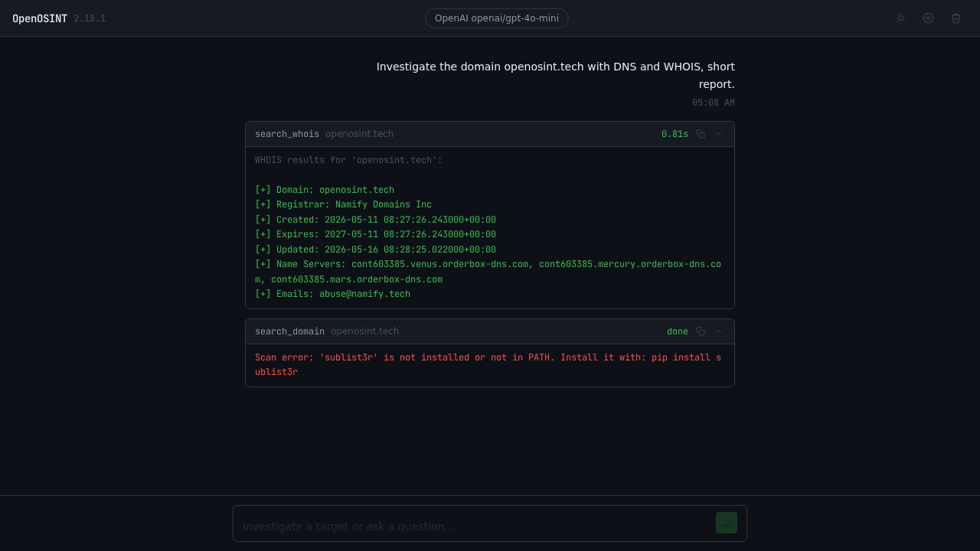Copy the search_domain result output
This screenshot has height=551, width=980.
tap(701, 331)
